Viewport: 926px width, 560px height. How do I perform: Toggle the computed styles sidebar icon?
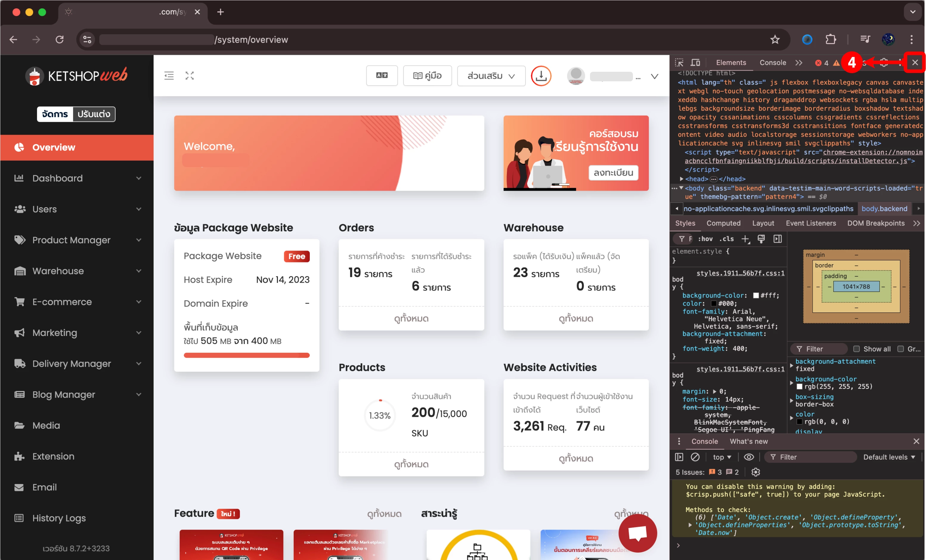pyautogui.click(x=778, y=239)
